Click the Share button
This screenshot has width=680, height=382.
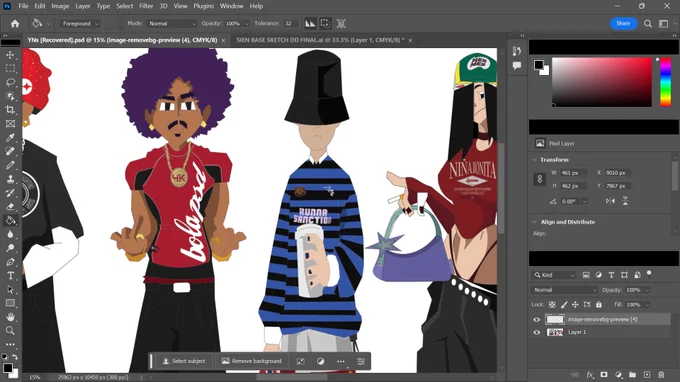coord(623,23)
